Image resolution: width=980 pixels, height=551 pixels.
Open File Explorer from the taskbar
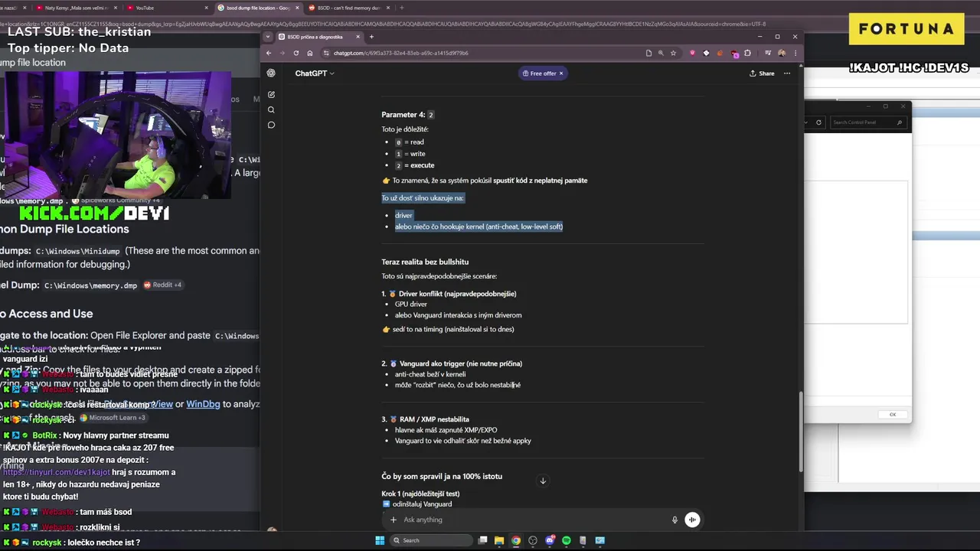tap(499, 540)
